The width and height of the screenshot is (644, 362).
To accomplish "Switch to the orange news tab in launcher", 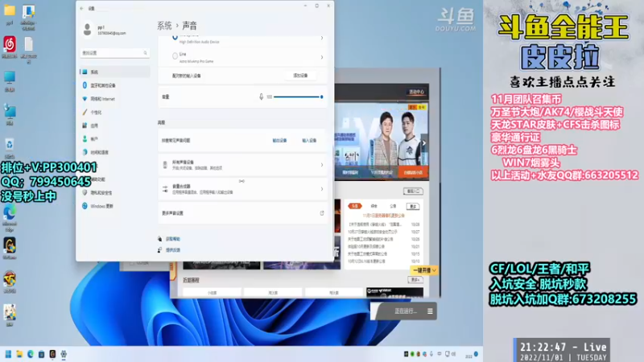I will 355,206.
